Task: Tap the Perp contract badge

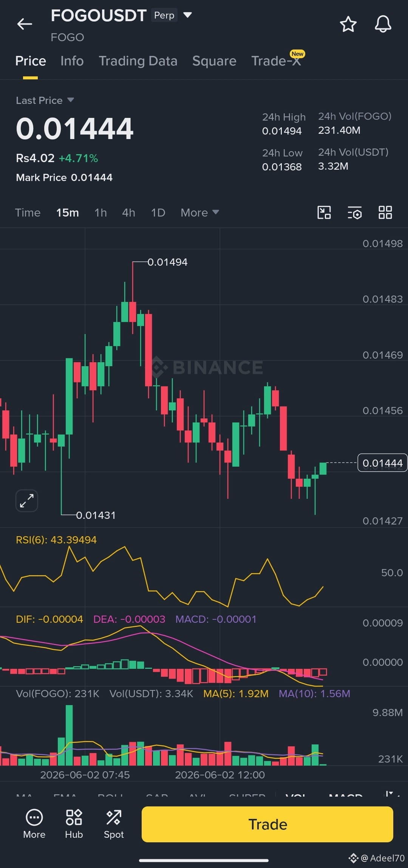Action: 164,15
